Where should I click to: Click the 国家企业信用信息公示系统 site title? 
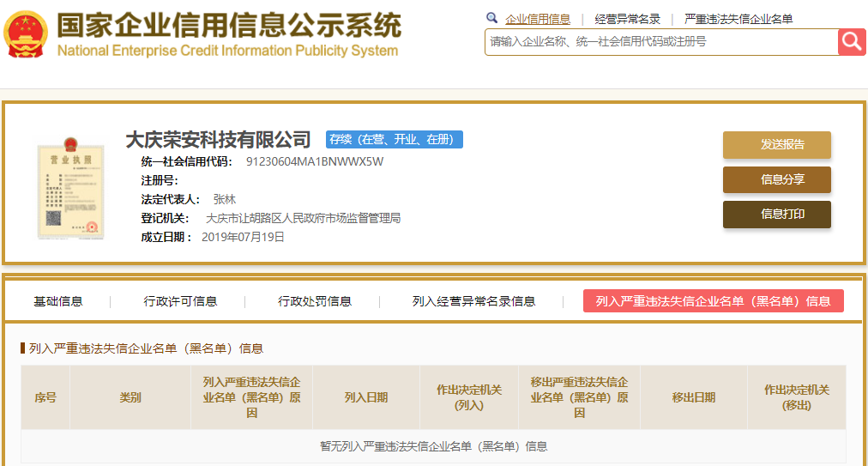pyautogui.click(x=229, y=26)
